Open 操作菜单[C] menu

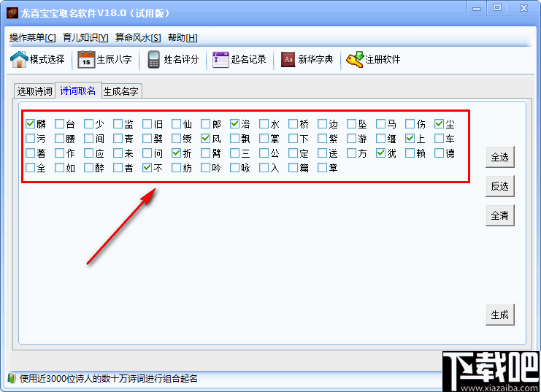(32, 37)
